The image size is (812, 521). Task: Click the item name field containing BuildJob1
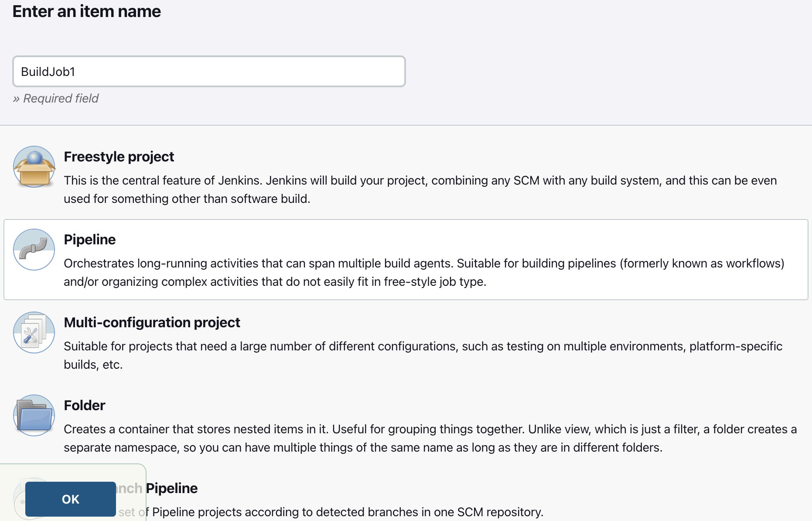208,71
